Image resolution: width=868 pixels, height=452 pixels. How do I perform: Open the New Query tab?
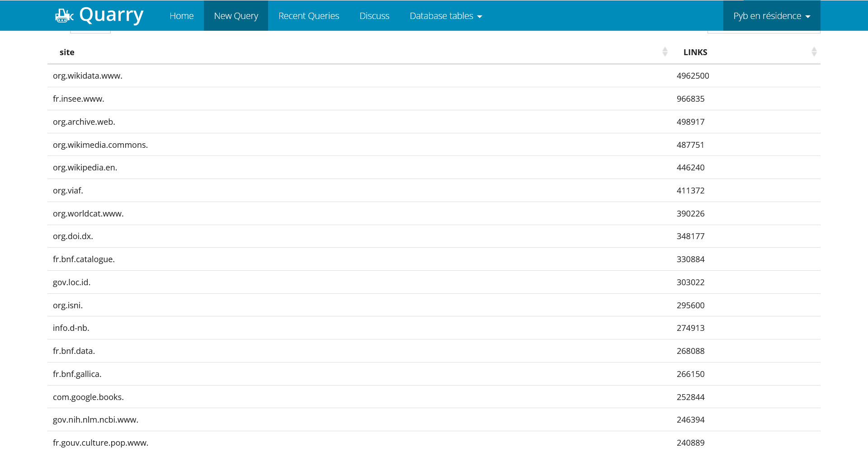tap(236, 16)
